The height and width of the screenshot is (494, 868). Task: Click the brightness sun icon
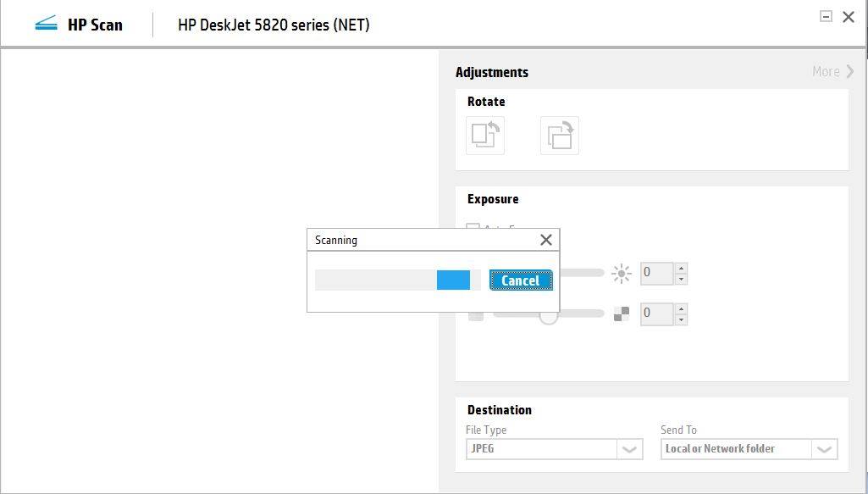622,274
